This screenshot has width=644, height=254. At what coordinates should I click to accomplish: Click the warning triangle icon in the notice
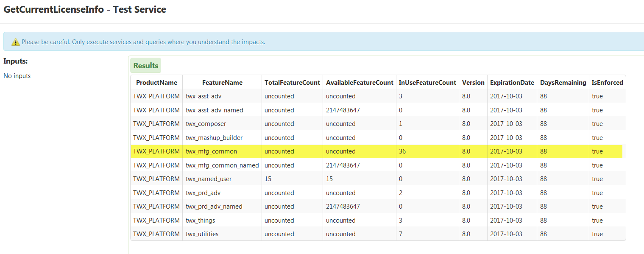point(16,42)
